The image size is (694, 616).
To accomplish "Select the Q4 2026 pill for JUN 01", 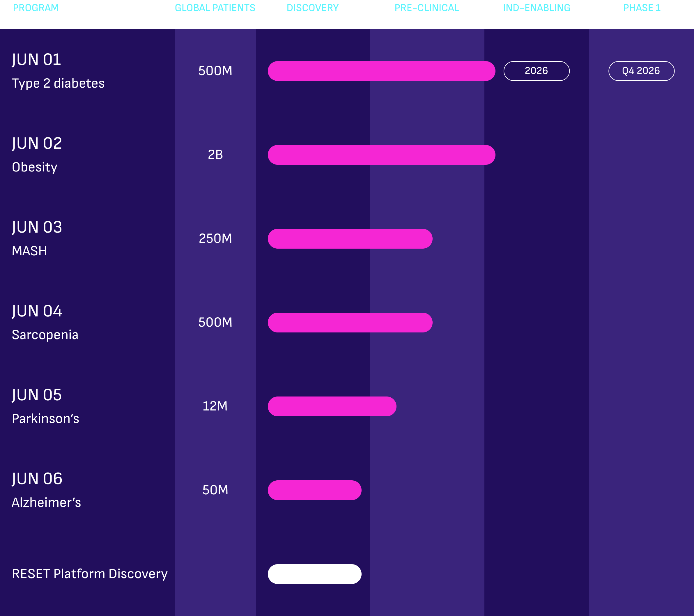I will pos(641,71).
